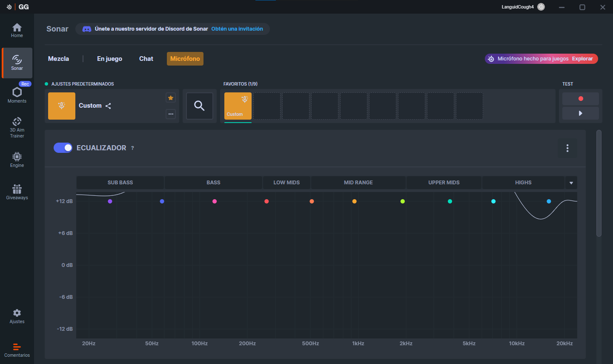Expand the frequency band dropdown arrow
The width and height of the screenshot is (613, 364).
pos(571,183)
